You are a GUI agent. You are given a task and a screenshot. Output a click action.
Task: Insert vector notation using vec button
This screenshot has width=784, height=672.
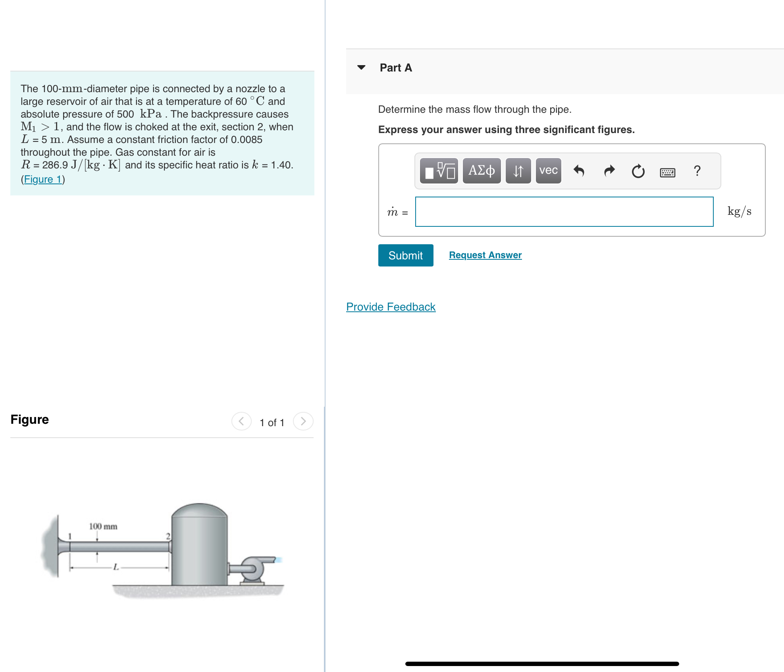tap(548, 170)
